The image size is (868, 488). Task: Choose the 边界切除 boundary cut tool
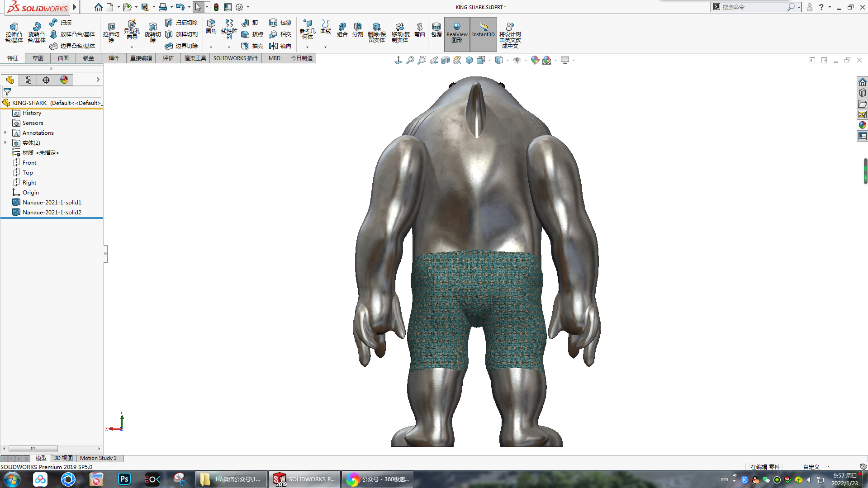[x=181, y=46]
